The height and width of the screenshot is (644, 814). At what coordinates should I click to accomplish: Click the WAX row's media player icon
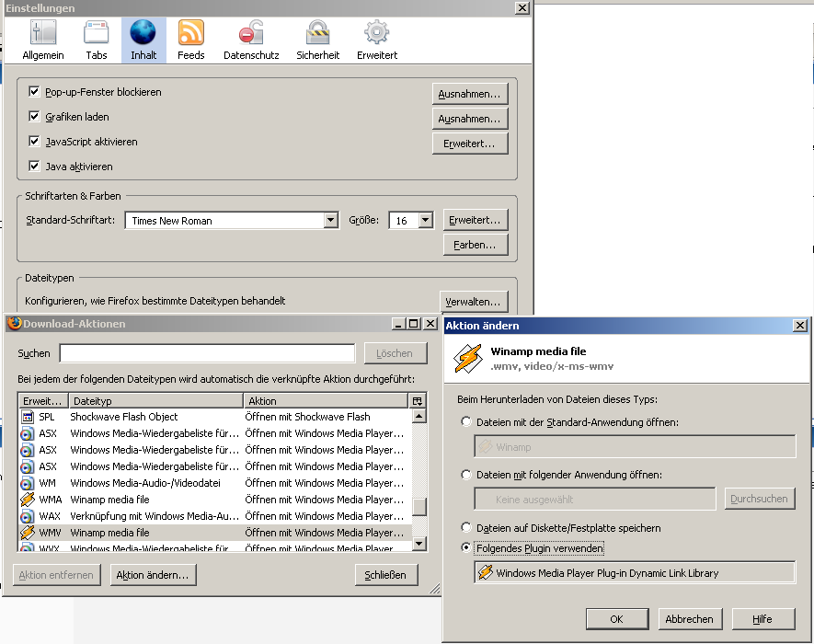(x=28, y=516)
